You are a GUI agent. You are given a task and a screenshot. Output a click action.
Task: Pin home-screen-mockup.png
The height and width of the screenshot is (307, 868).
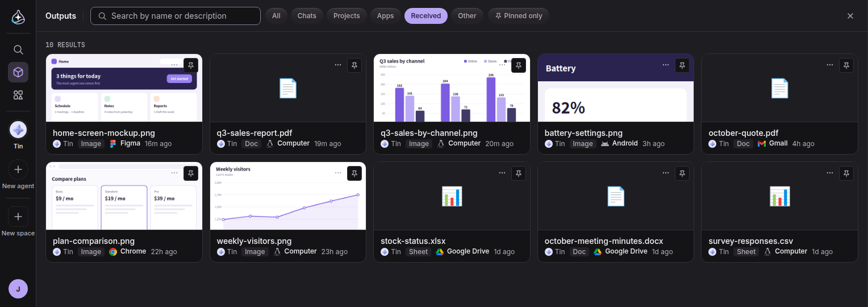(191, 65)
